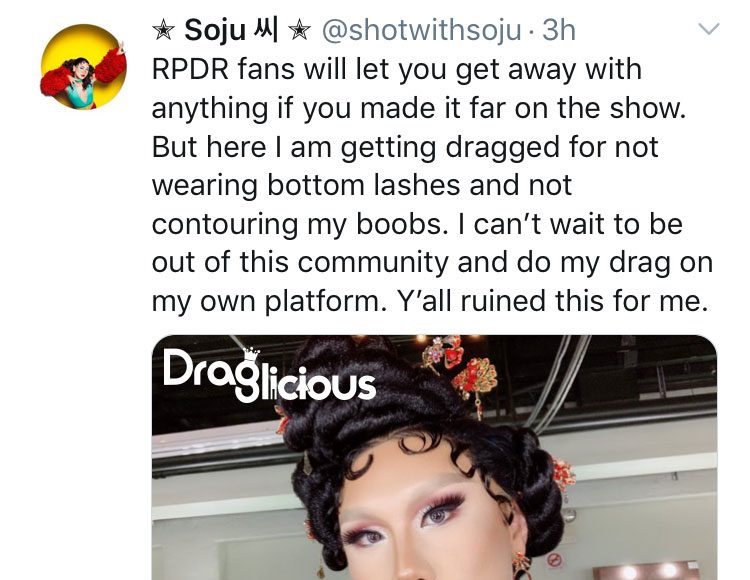750x580 pixels.
Task: Click the star before Soju's name
Action: click(163, 31)
